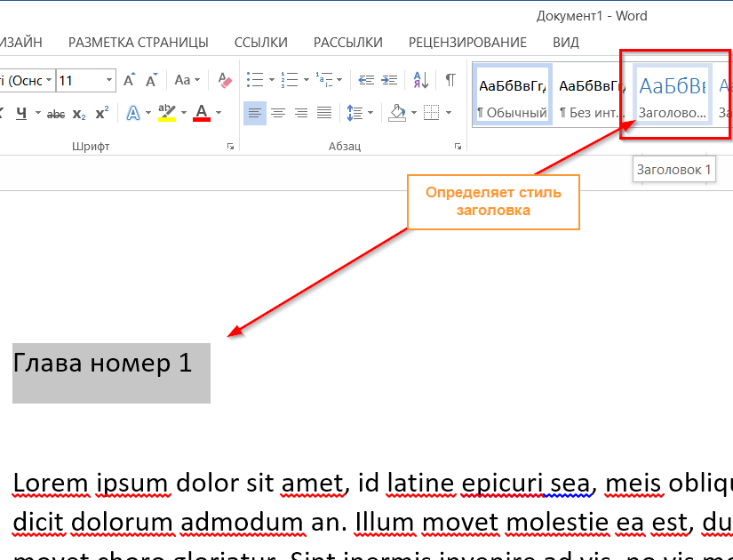Apply superscript formatting
The height and width of the screenshot is (560, 733).
coord(101,114)
